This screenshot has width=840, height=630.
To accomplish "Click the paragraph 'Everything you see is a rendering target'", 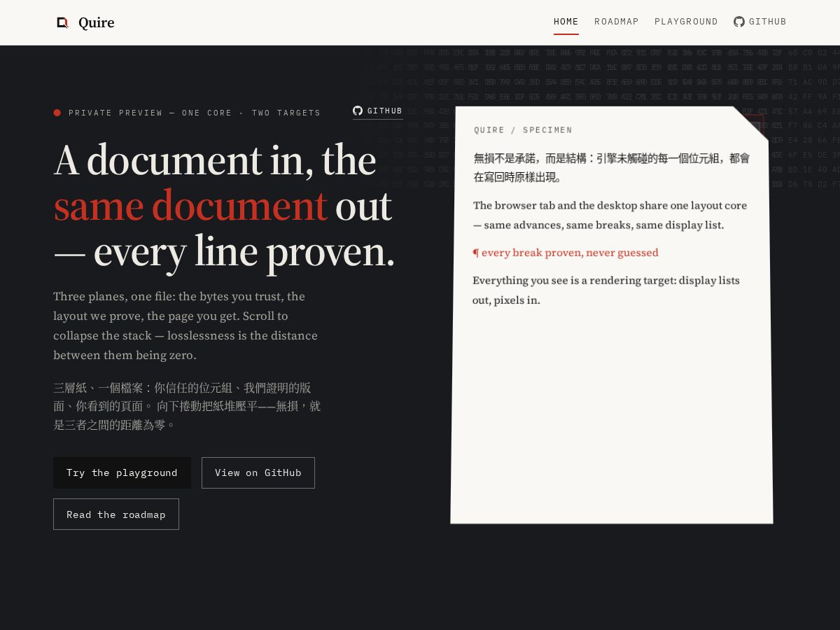I will pyautogui.click(x=606, y=290).
